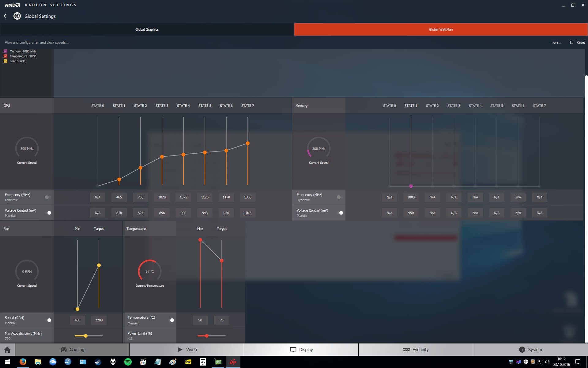The width and height of the screenshot is (588, 368).
Task: Click the Memory State 1 voltage field
Action: 411,213
